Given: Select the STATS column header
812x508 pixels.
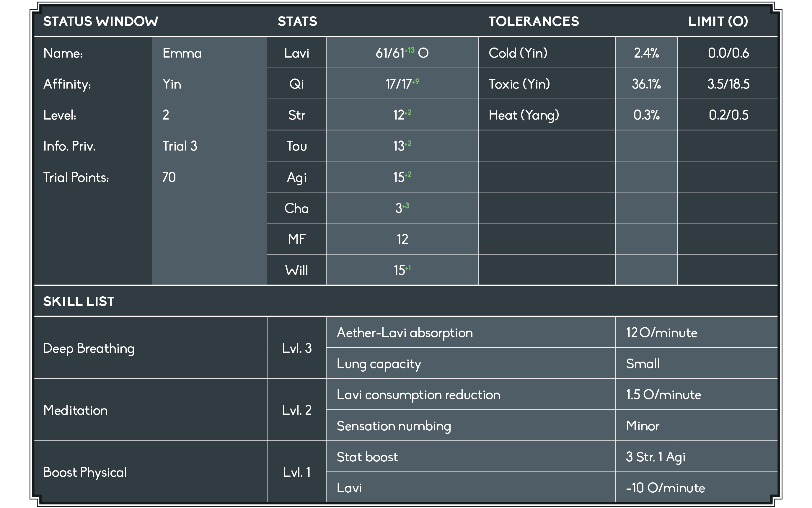Looking at the screenshot, I should pyautogui.click(x=297, y=22).
